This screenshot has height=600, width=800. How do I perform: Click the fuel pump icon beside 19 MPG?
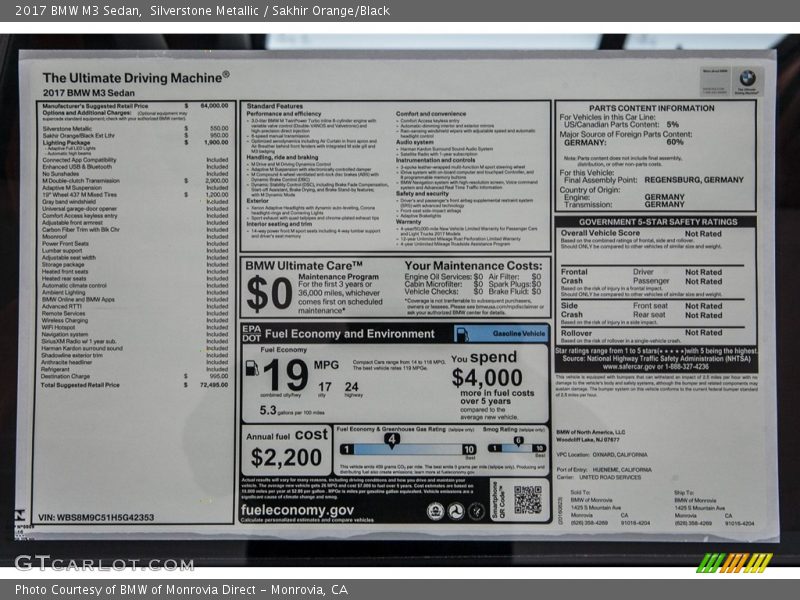pyautogui.click(x=252, y=368)
